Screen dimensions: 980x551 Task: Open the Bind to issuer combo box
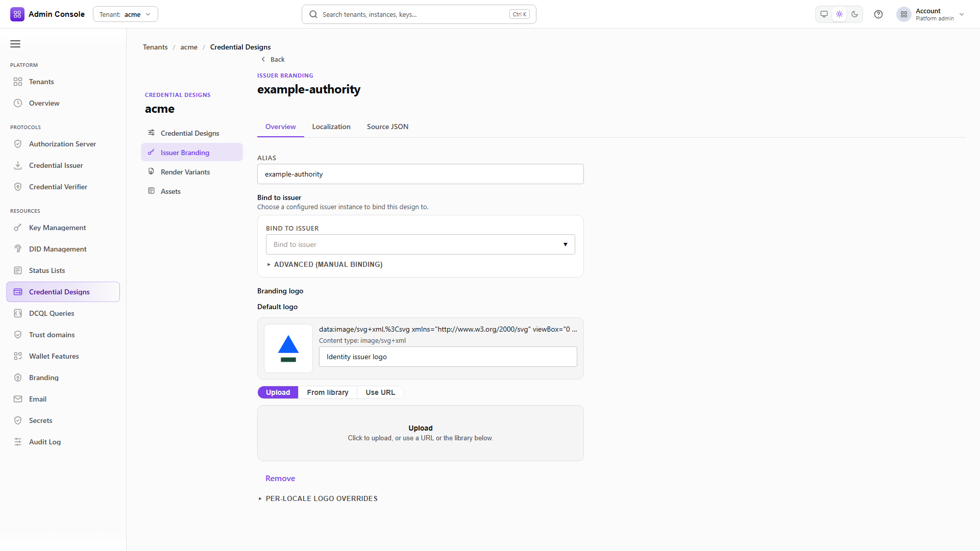pyautogui.click(x=421, y=244)
